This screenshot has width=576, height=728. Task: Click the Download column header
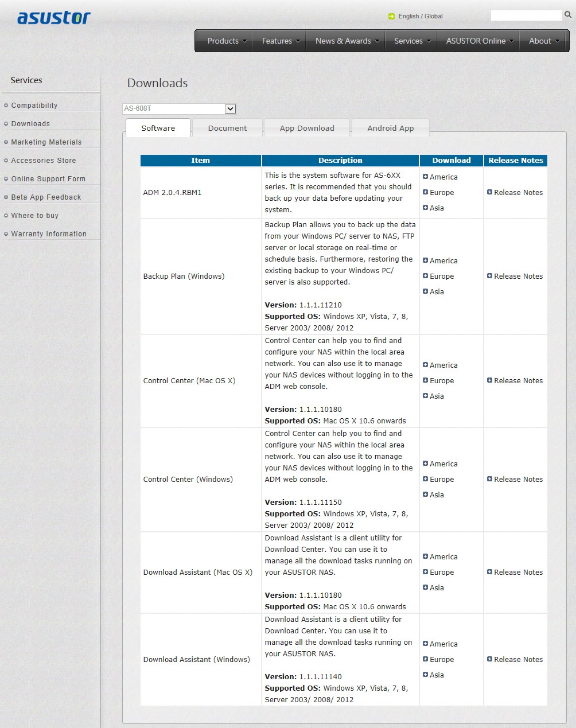coord(452,161)
